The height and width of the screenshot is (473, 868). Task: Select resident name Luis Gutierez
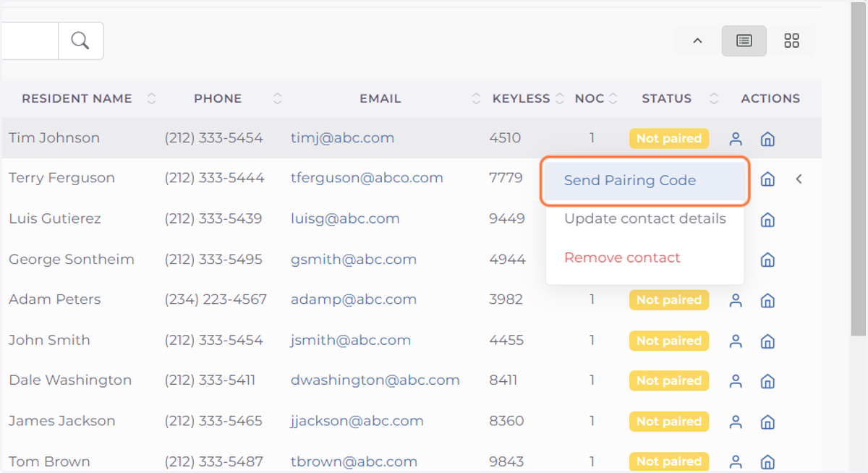point(55,218)
